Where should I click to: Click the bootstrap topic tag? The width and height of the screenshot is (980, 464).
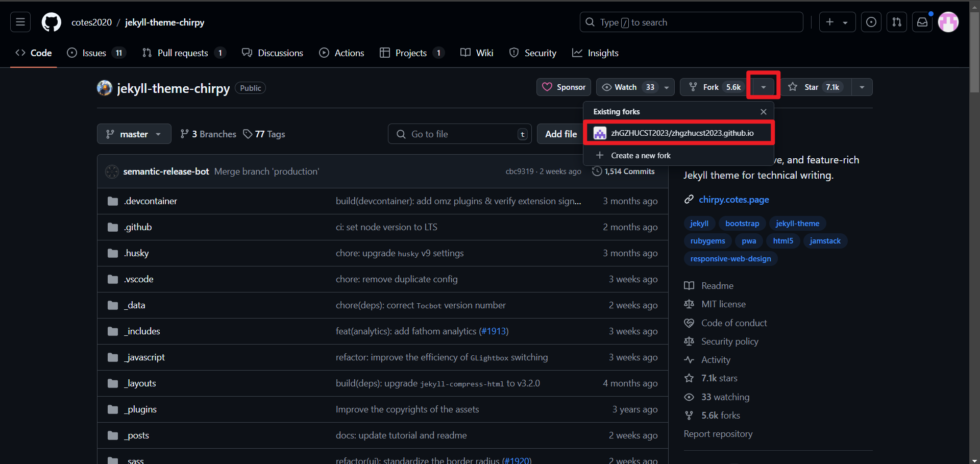742,224
